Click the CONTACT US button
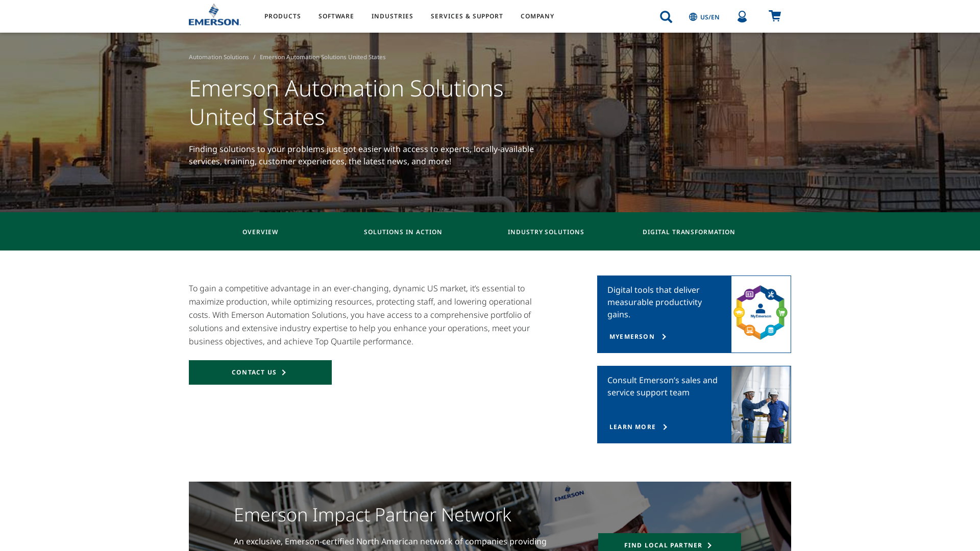Screen dimensions: 980x551 (260, 372)
